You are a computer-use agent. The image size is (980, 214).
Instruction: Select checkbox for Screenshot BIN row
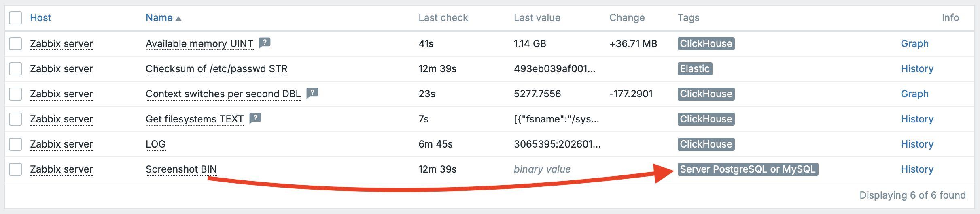pyautogui.click(x=15, y=169)
